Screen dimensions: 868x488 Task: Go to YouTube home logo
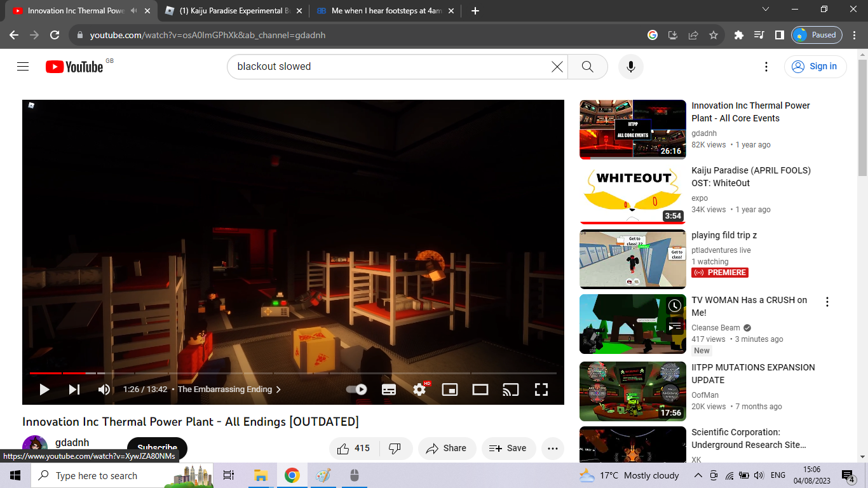point(74,67)
